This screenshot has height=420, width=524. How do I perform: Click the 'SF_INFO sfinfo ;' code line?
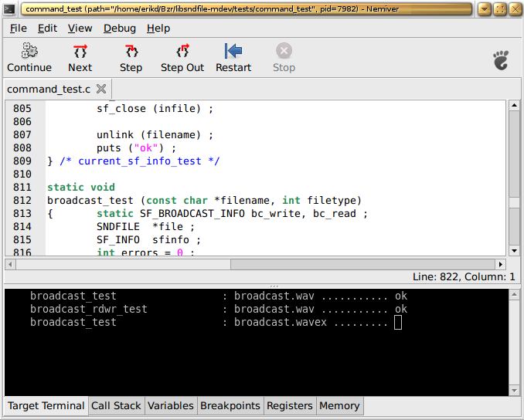148,239
